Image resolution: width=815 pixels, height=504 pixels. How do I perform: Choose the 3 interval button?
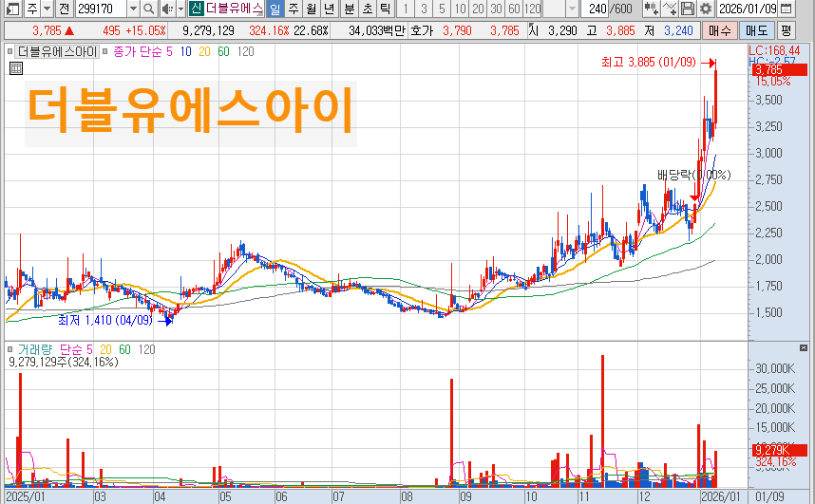pyautogui.click(x=425, y=9)
